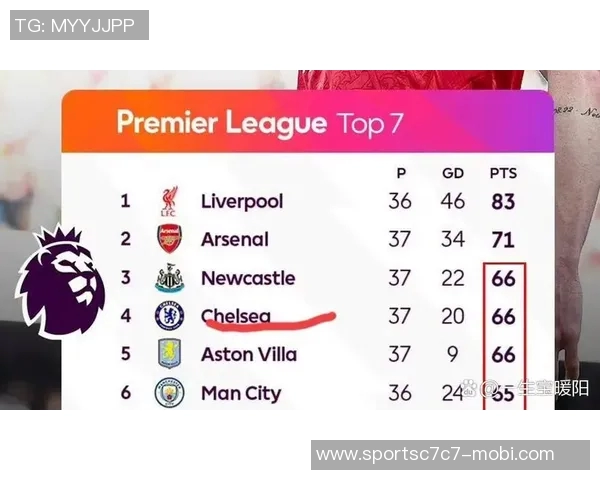This screenshot has width=600, height=480.
Task: Click the Liverpool club crest icon
Action: 168,202
